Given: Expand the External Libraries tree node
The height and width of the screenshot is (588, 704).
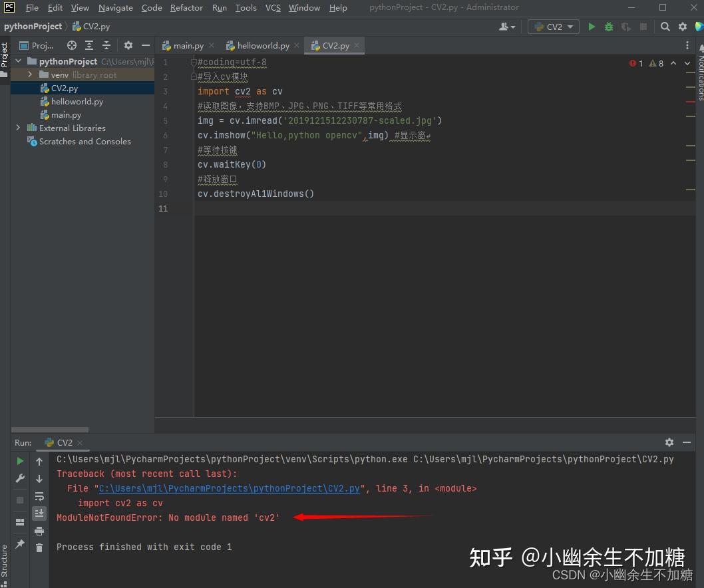Looking at the screenshot, I should coord(17,128).
